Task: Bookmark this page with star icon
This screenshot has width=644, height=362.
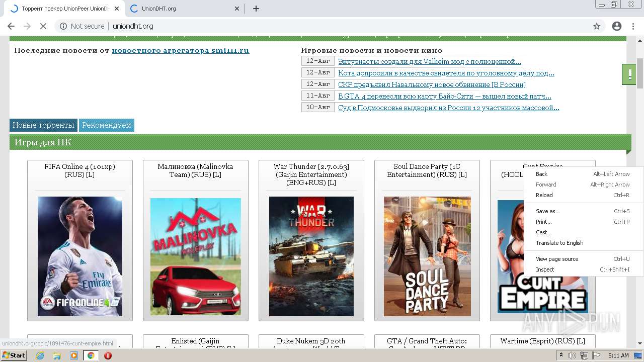Action: (x=597, y=26)
